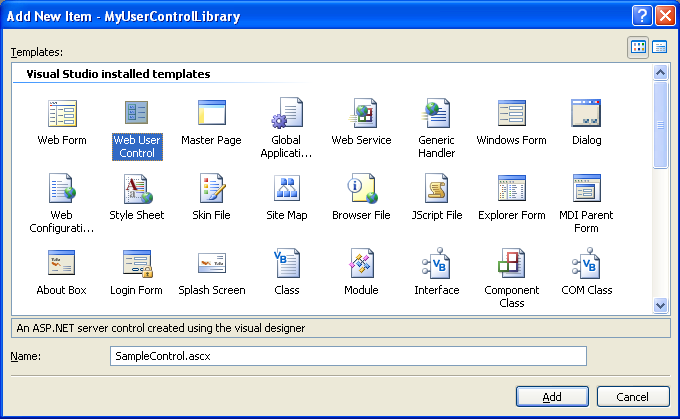The image size is (680, 420).
Task: Select the Web Form template icon
Action: tap(62, 113)
